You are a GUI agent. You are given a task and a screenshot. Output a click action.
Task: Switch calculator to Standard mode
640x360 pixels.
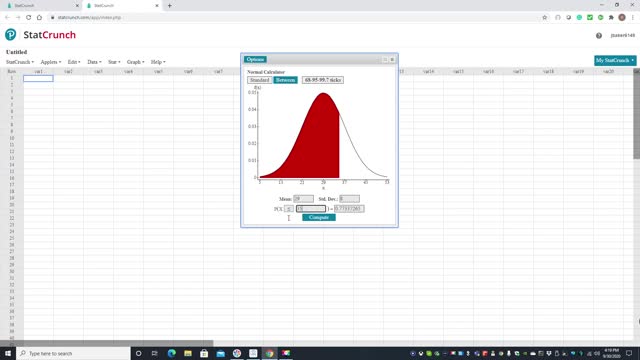(260, 80)
